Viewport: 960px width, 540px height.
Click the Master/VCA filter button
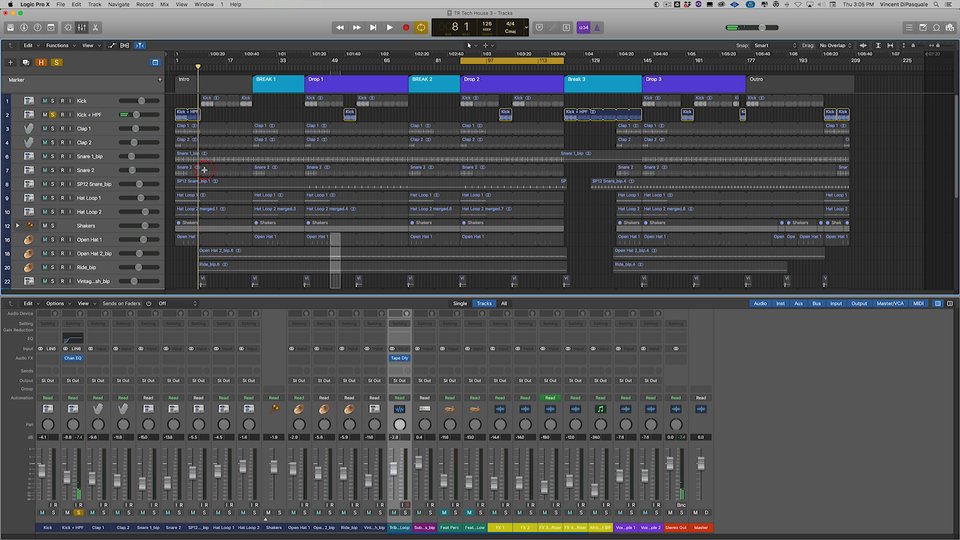pyautogui.click(x=890, y=304)
